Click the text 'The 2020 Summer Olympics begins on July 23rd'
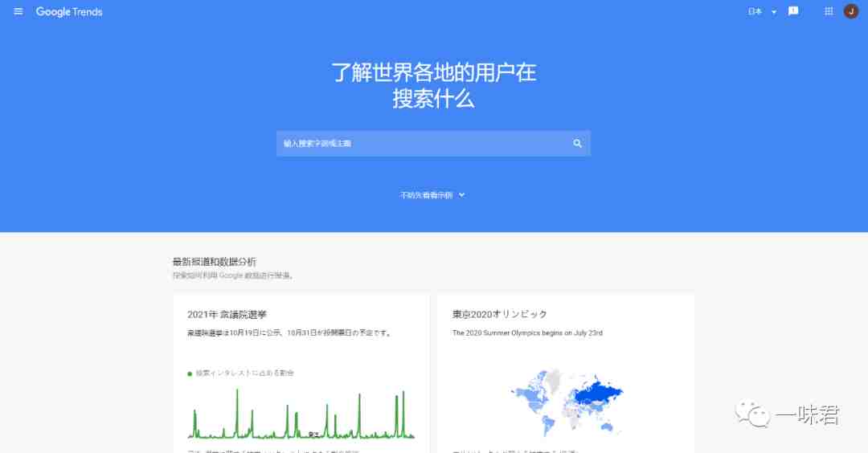 527,333
